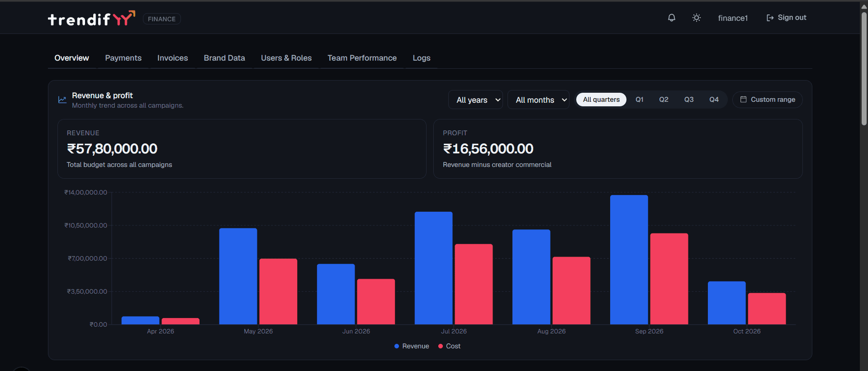This screenshot has height=371, width=868.
Task: Click the Jul 2026 cost bar
Action: [x=474, y=284]
